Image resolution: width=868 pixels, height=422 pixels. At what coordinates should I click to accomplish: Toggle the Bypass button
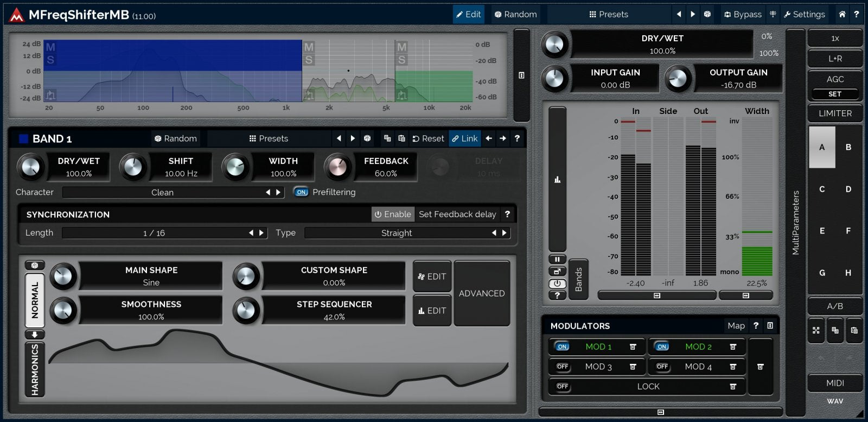click(743, 15)
